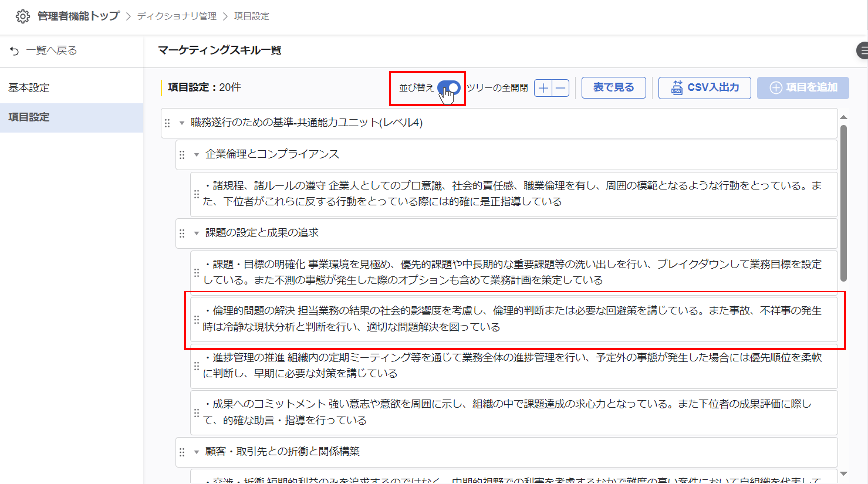Screen dimensions: 868x484
Task: Collapse the 企業倫理とコンプライアンス section
Action: 196,155
